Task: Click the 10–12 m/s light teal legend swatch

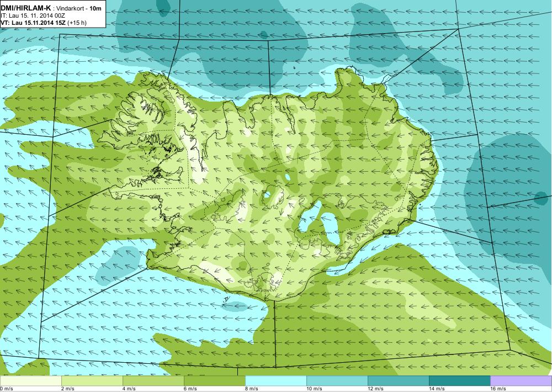Action: (337, 381)
